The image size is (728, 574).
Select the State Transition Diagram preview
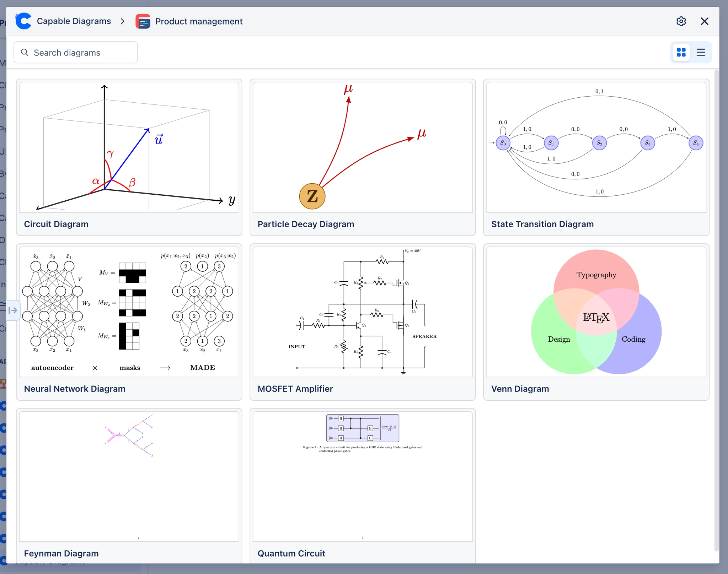(596, 147)
